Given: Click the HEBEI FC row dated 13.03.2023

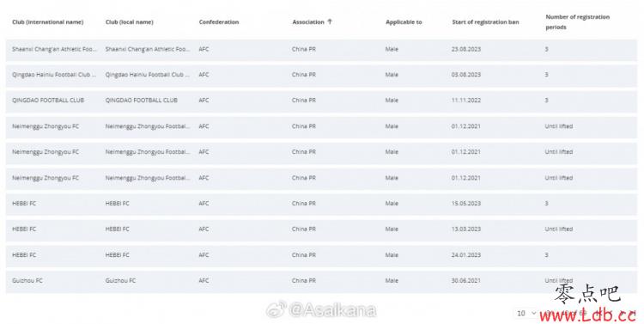Looking at the screenshot, I should click(321, 229).
